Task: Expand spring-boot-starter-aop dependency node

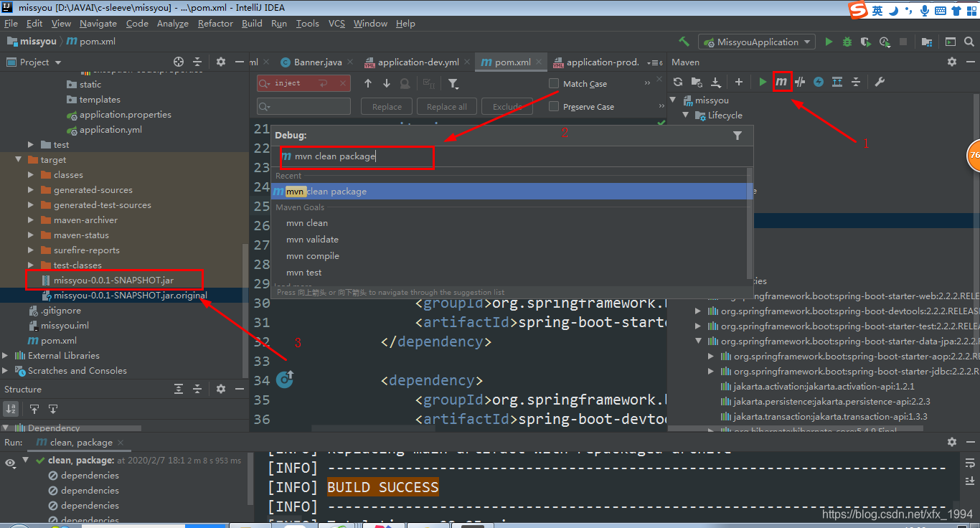Action: coord(711,357)
